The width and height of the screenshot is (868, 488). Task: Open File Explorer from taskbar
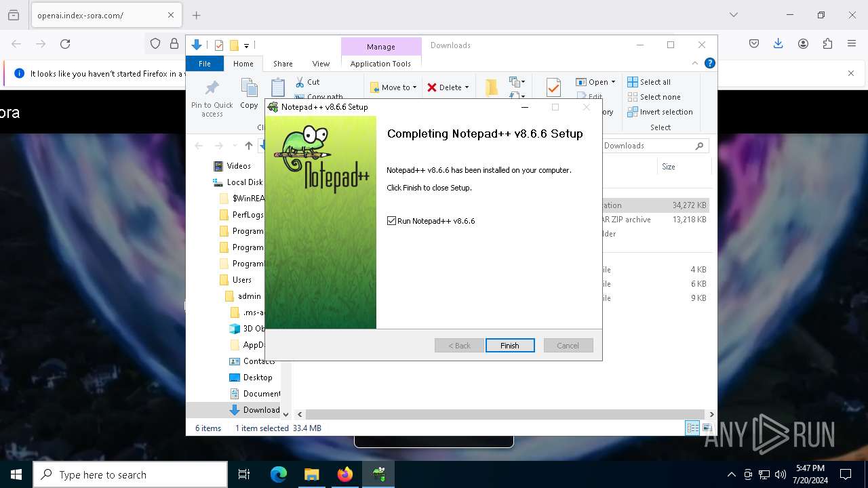(x=312, y=474)
